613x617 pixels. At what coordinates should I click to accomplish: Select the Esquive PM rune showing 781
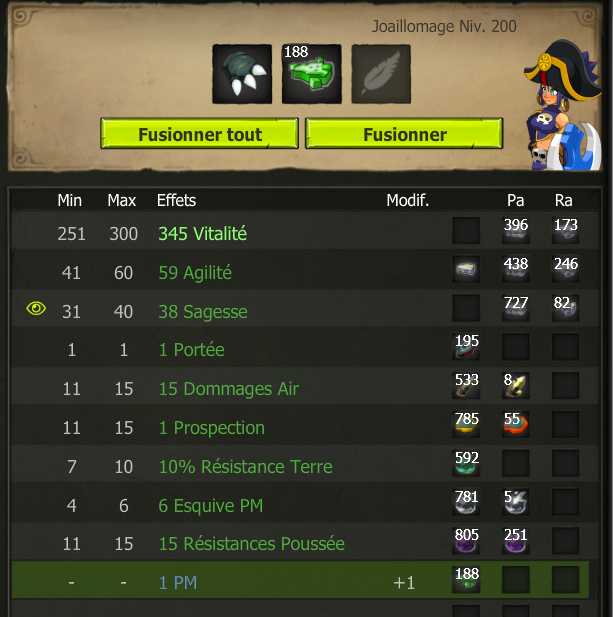point(466,502)
